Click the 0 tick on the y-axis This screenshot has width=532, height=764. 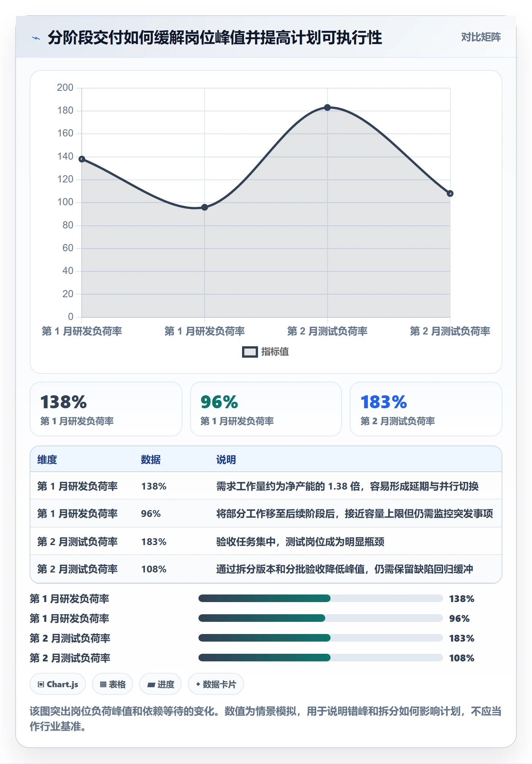[x=71, y=317]
